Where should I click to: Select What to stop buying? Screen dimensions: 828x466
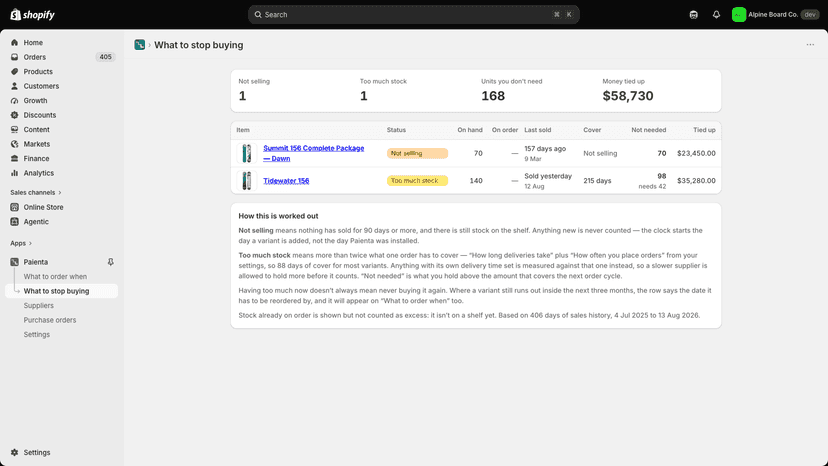coord(56,291)
